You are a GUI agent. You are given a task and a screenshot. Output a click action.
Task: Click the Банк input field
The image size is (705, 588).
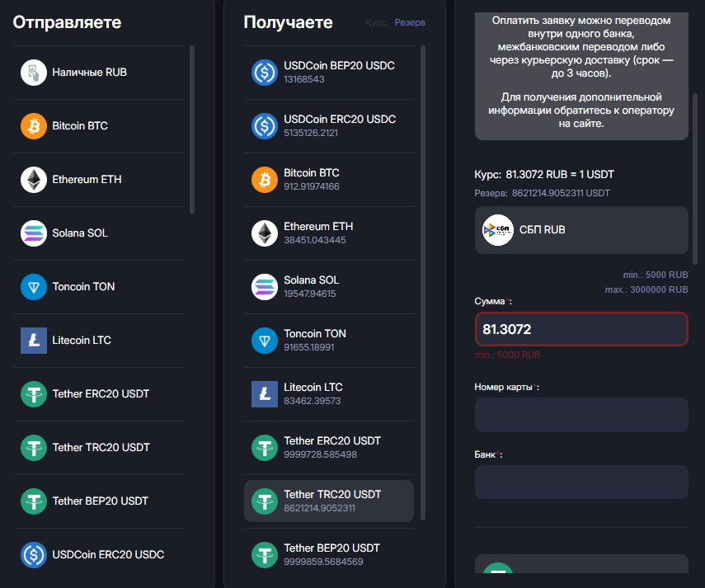[x=580, y=482]
